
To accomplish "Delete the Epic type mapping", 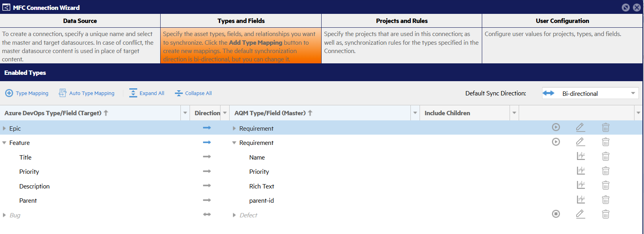I will coord(606,127).
